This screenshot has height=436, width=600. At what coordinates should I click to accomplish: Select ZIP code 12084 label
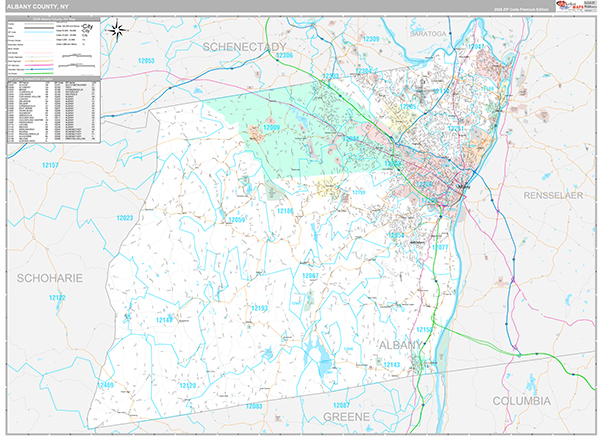click(351, 139)
